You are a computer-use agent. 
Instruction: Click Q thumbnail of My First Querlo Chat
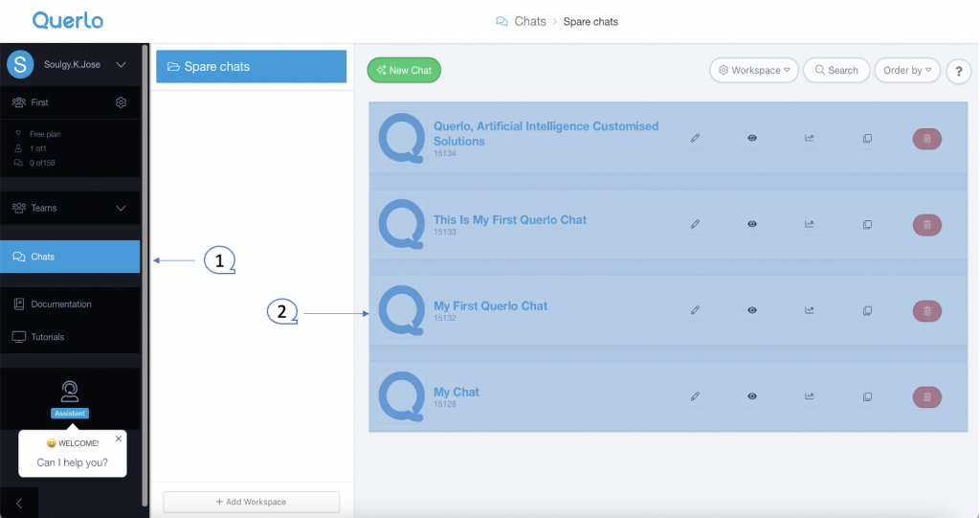tap(402, 310)
